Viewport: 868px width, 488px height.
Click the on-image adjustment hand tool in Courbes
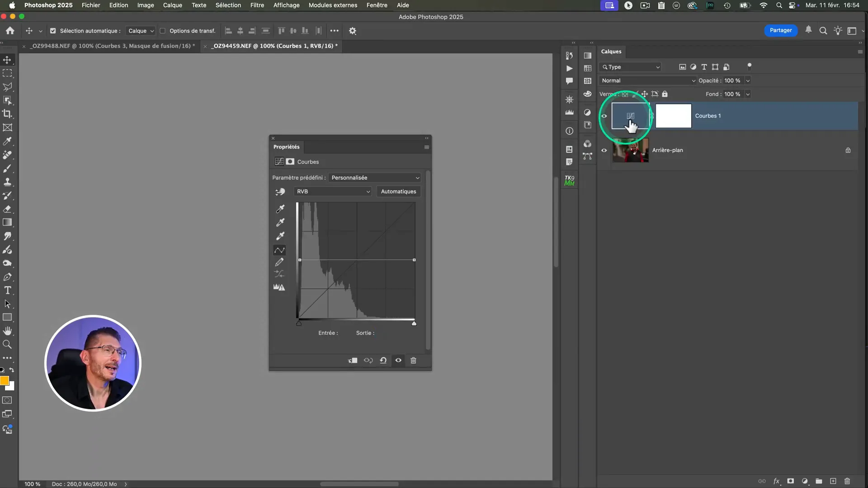[280, 192]
